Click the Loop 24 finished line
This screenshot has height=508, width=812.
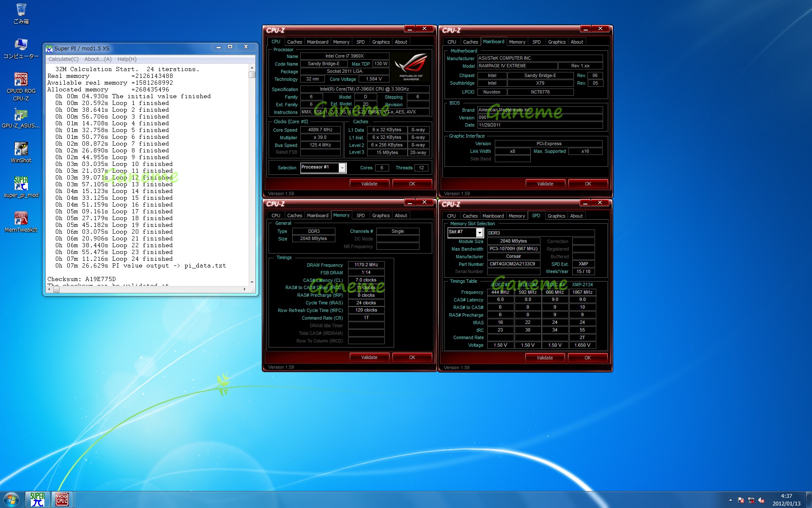click(114, 259)
